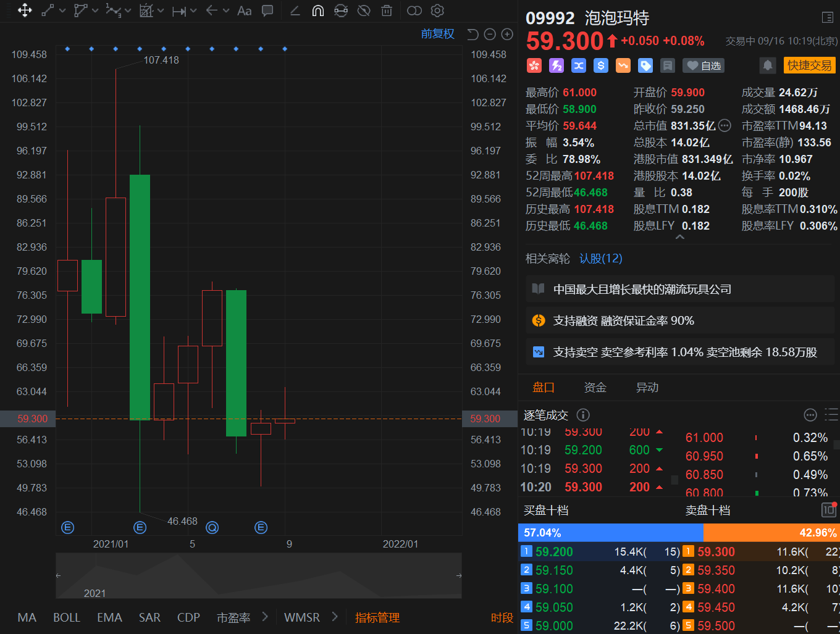This screenshot has width=840, height=634.
Task: Open chart settings gear icon
Action: point(437,10)
